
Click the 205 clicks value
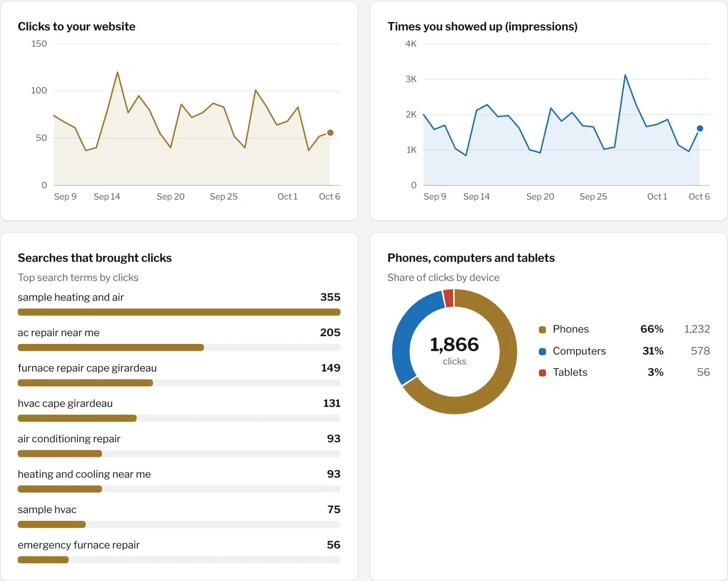pyautogui.click(x=330, y=333)
